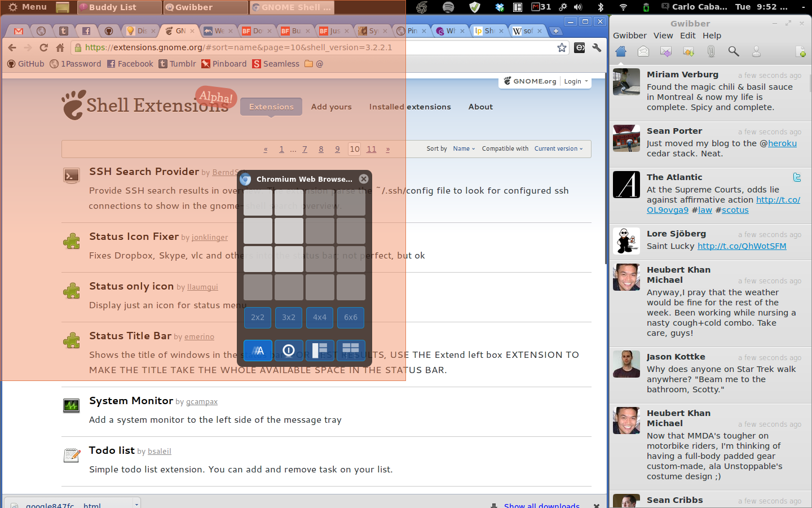This screenshot has width=812, height=508.
Task: Open the Gwibber attachments paperclip icon
Action: [711, 51]
